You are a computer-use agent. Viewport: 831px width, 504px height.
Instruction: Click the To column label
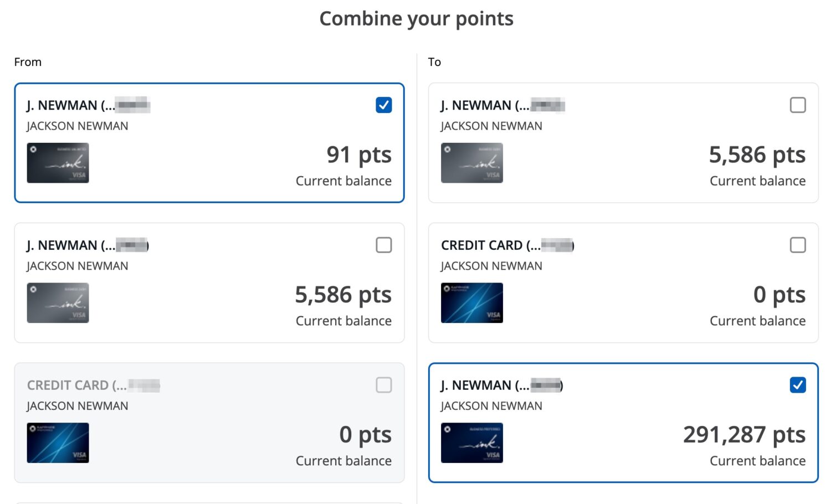point(434,61)
